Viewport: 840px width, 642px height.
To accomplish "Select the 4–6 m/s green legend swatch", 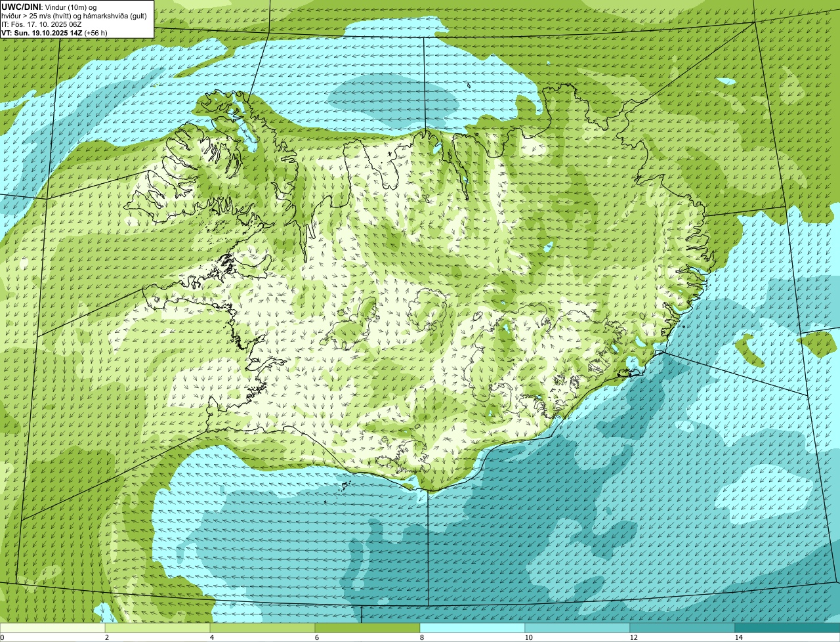I will [x=262, y=628].
